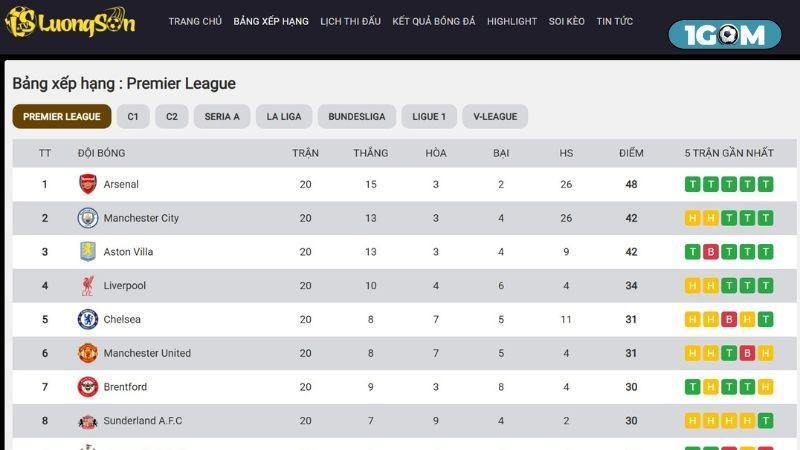Click the Manchester United club crest
This screenshot has height=450, width=800.
tap(88, 353)
